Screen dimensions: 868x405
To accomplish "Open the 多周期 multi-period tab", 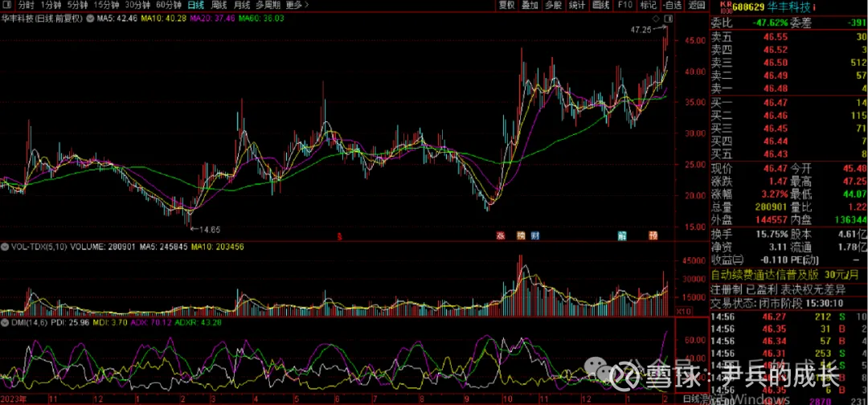I will tap(270, 4).
